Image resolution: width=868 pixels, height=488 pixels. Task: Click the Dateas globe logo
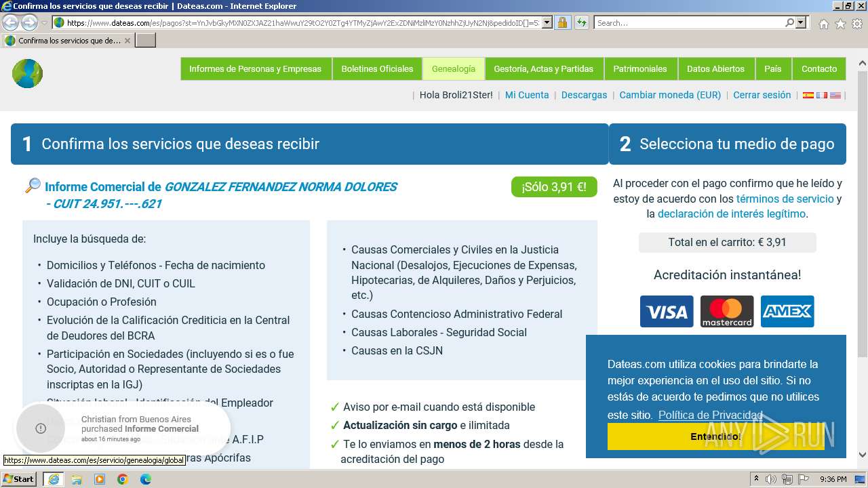click(27, 73)
